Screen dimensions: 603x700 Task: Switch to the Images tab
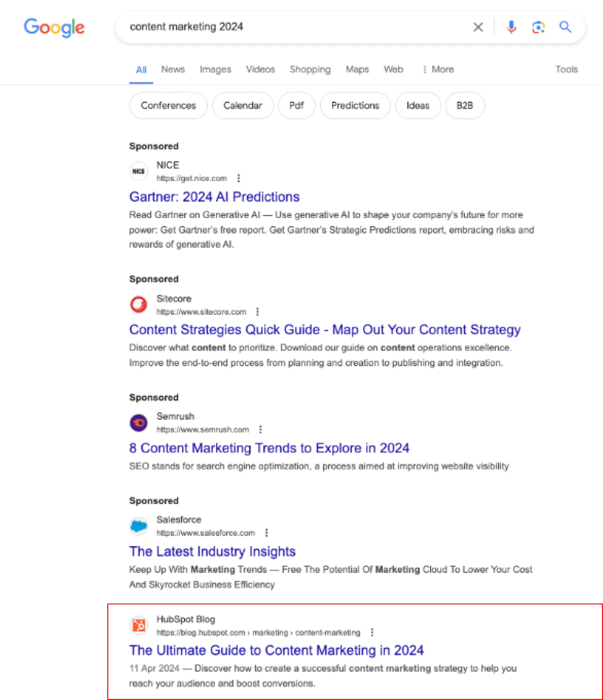tap(216, 70)
